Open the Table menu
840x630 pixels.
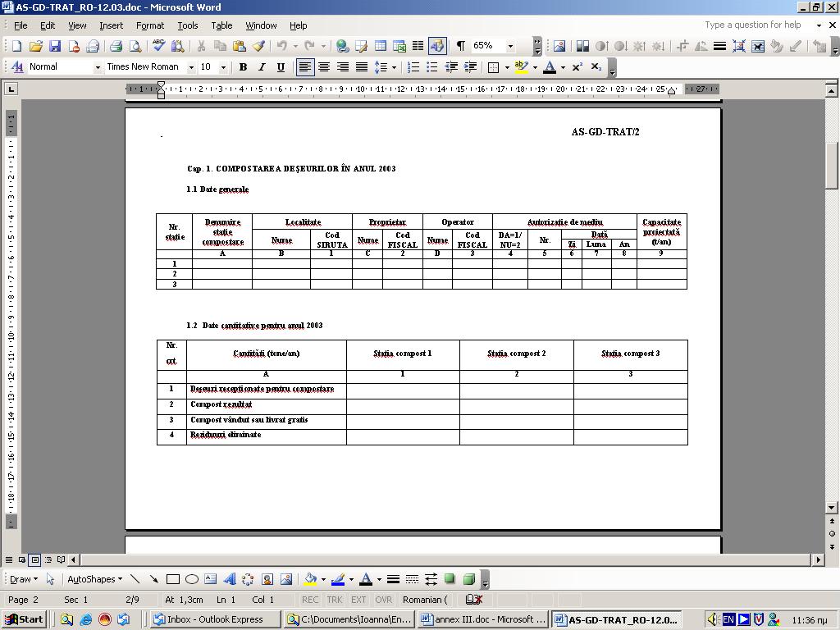[221, 25]
